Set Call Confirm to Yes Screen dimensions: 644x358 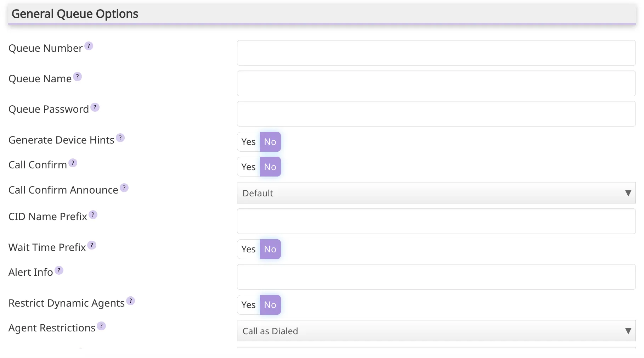pos(248,167)
